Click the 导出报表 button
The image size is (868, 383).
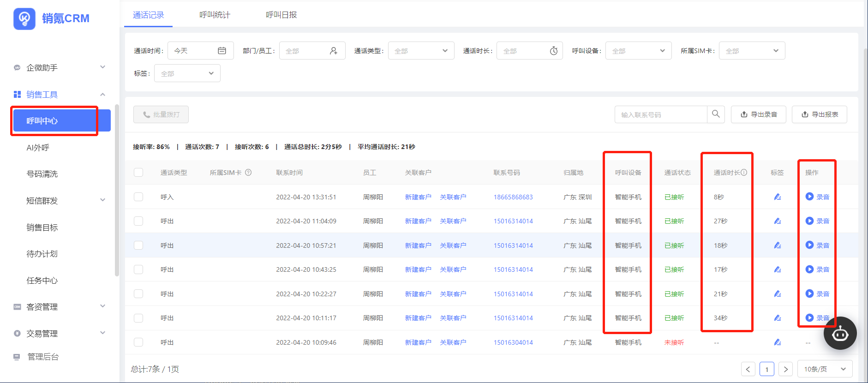click(x=819, y=114)
